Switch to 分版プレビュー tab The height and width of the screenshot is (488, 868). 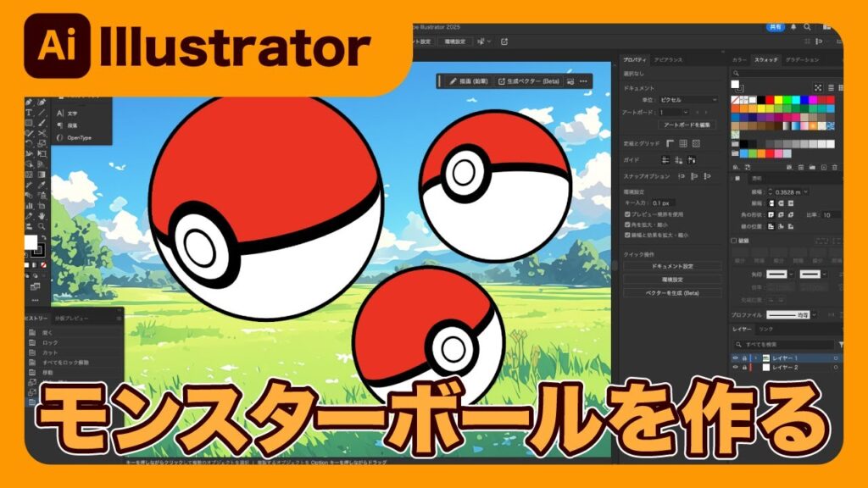71,319
